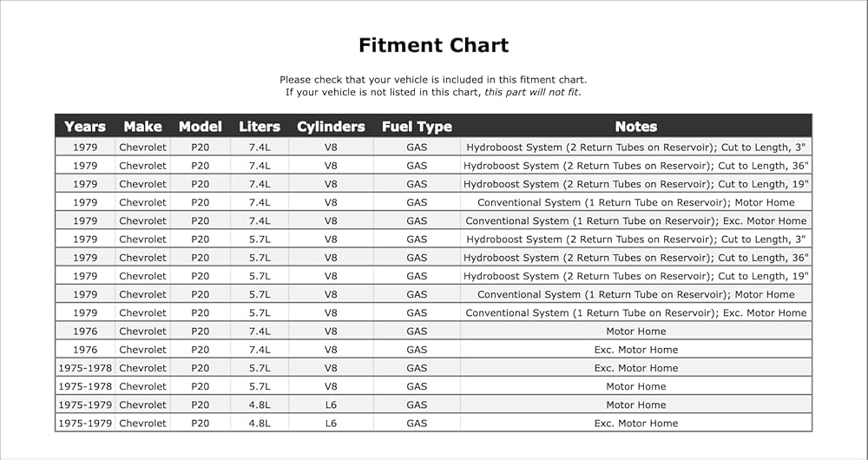Select the Make column header

coord(142,127)
